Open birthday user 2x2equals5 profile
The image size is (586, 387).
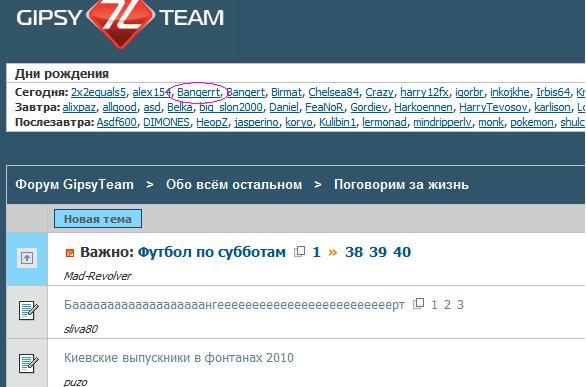[x=98, y=92]
